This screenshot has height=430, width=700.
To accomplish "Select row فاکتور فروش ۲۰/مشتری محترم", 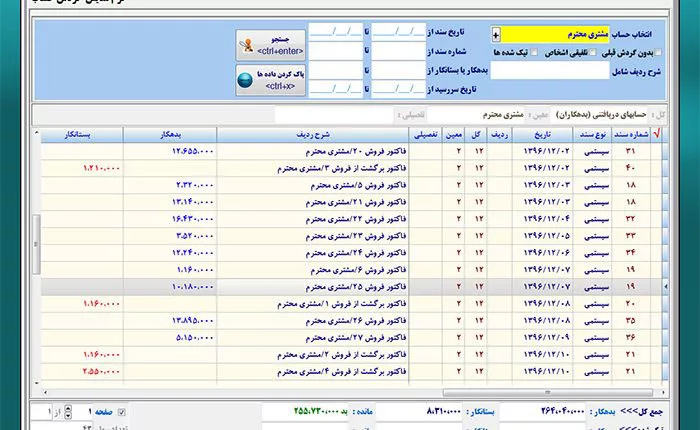I will click(x=351, y=151).
